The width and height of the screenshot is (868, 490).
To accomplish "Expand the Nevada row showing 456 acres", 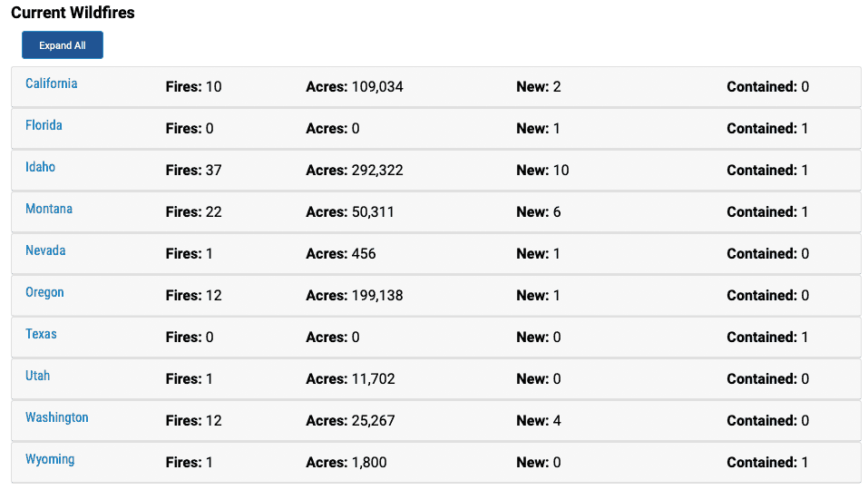I will click(x=436, y=253).
